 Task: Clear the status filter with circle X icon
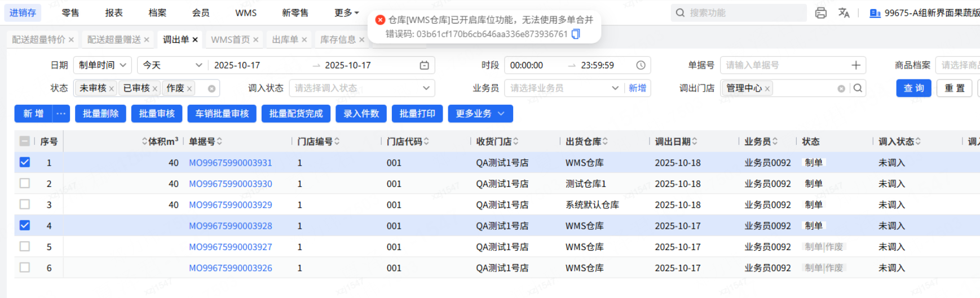pos(211,88)
